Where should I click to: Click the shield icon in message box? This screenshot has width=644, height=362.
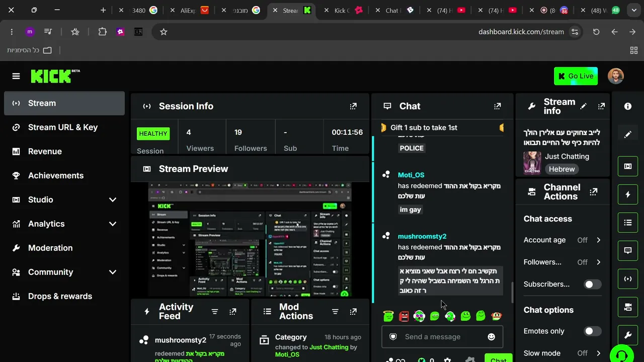pyautogui.click(x=393, y=337)
